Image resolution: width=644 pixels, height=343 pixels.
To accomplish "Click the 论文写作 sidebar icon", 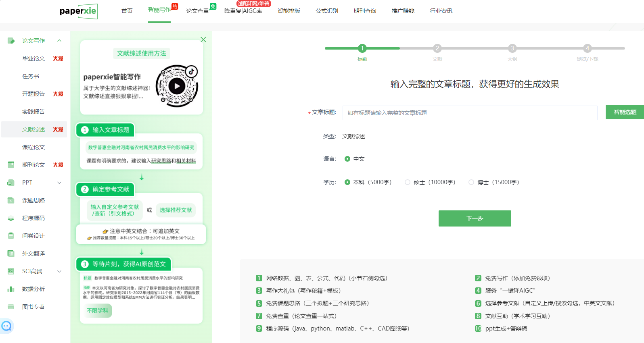I will [x=11, y=41].
